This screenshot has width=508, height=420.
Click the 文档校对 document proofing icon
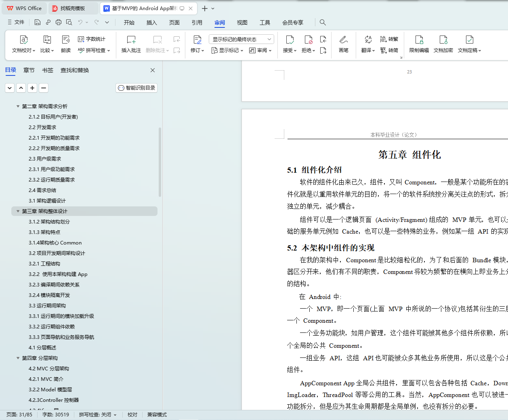(24, 40)
